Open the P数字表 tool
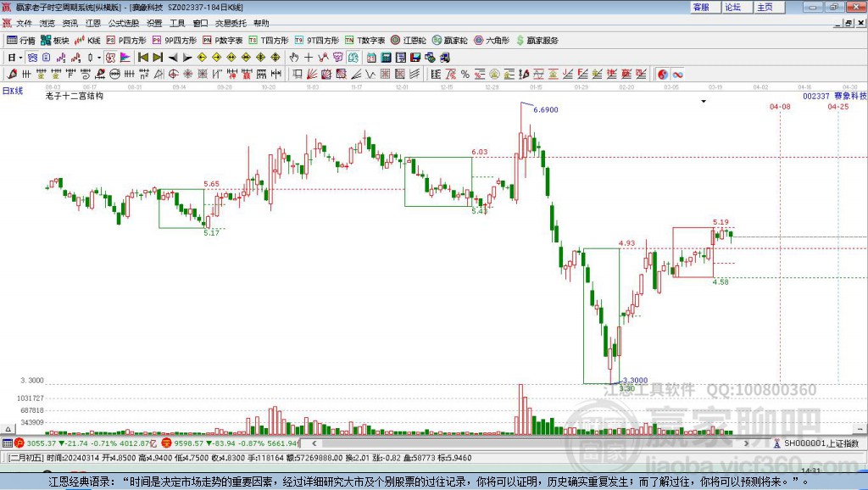This screenshot has height=490, width=868. pos(223,41)
